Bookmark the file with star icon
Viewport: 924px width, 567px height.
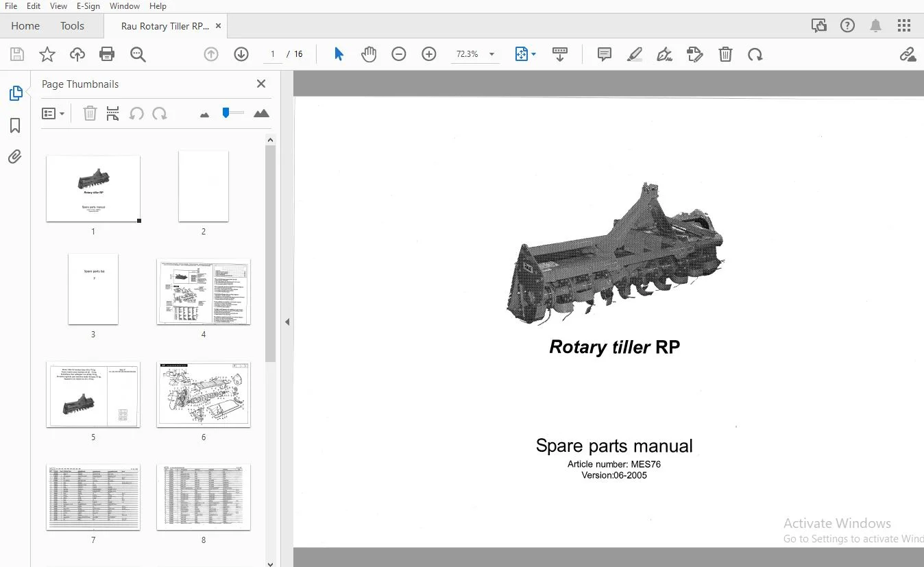[47, 54]
